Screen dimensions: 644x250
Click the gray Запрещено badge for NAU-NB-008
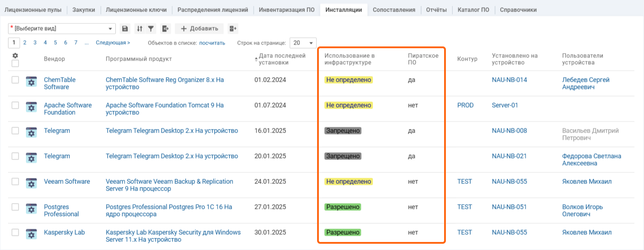tap(343, 131)
